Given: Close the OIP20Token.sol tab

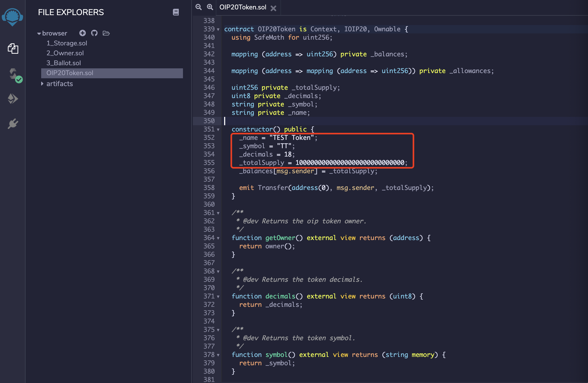Looking at the screenshot, I should click(x=273, y=8).
